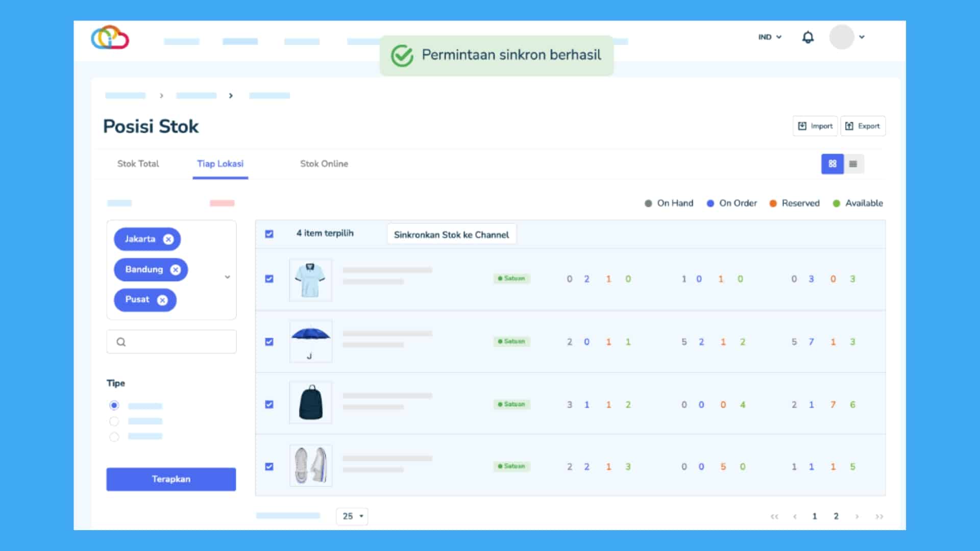Viewport: 980px width, 551px height.
Task: Select the second Tipe radio option
Action: pos(114,421)
